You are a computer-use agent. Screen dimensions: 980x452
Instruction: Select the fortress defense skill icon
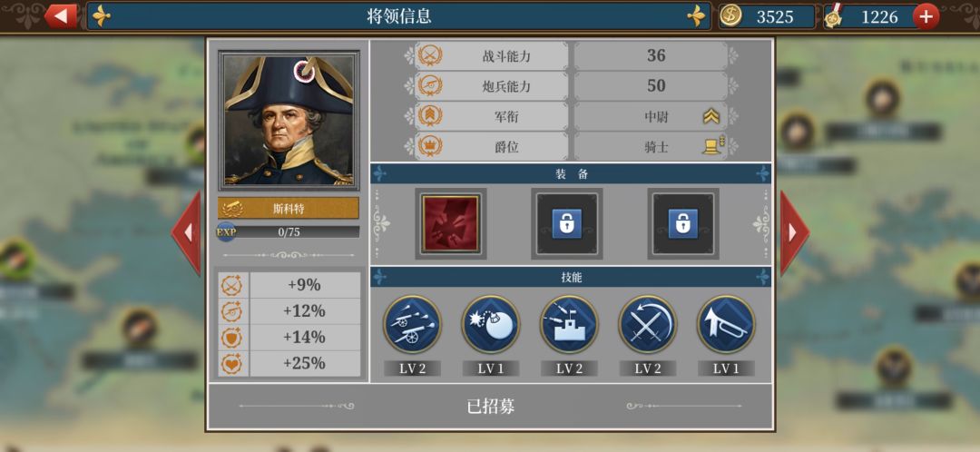(569, 324)
